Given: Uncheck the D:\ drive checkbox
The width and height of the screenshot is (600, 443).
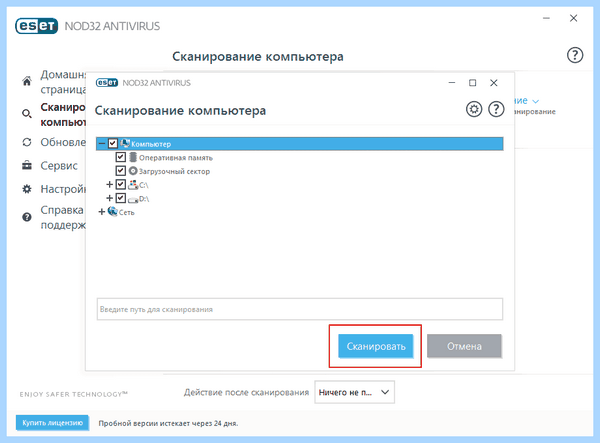Looking at the screenshot, I should 121,198.
